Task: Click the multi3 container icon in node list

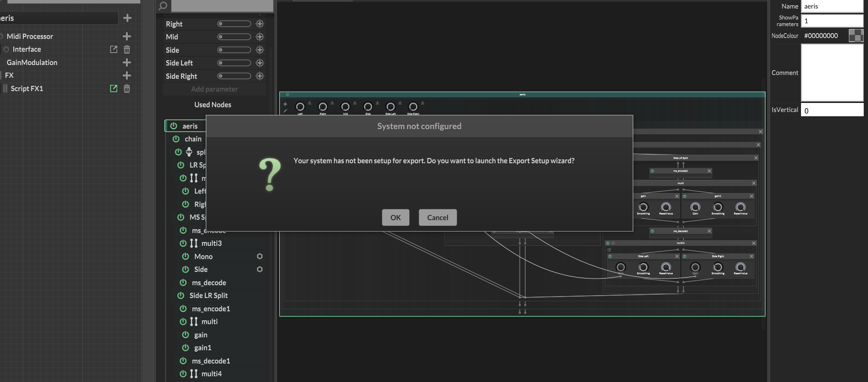Action: pyautogui.click(x=194, y=243)
